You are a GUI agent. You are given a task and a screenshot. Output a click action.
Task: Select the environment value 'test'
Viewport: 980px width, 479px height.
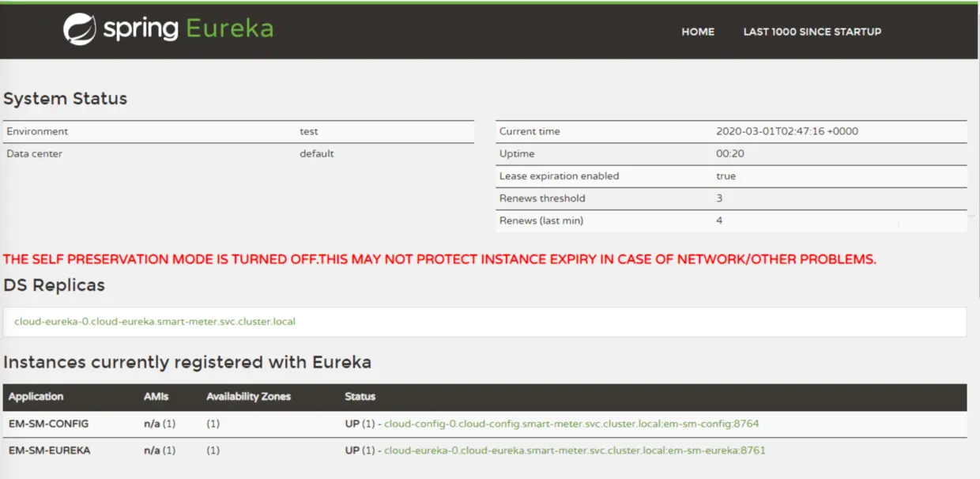[309, 131]
